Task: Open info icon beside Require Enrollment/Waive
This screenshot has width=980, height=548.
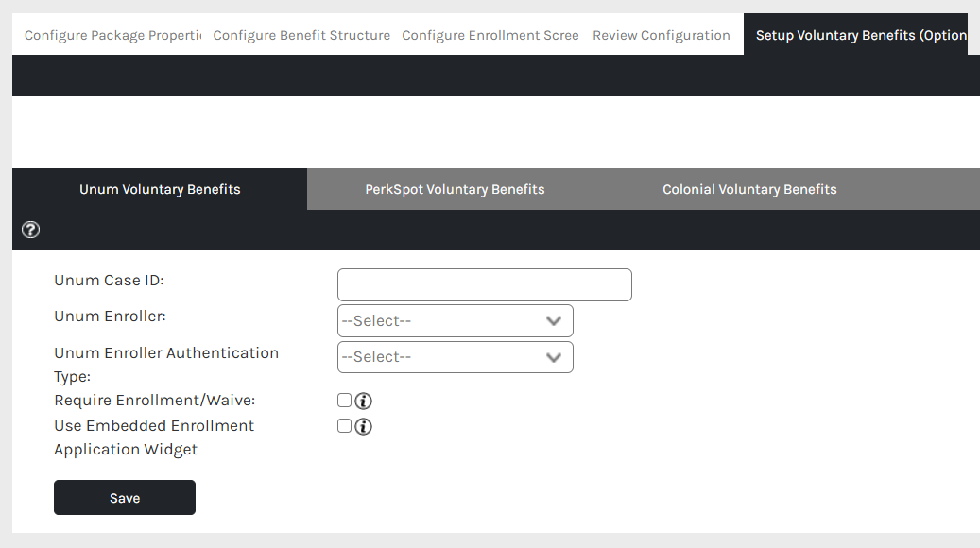Action: (x=363, y=401)
